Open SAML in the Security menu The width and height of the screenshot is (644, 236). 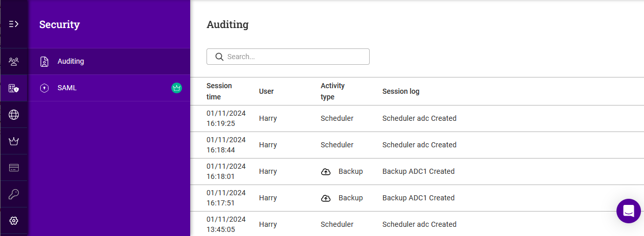[x=109, y=88]
